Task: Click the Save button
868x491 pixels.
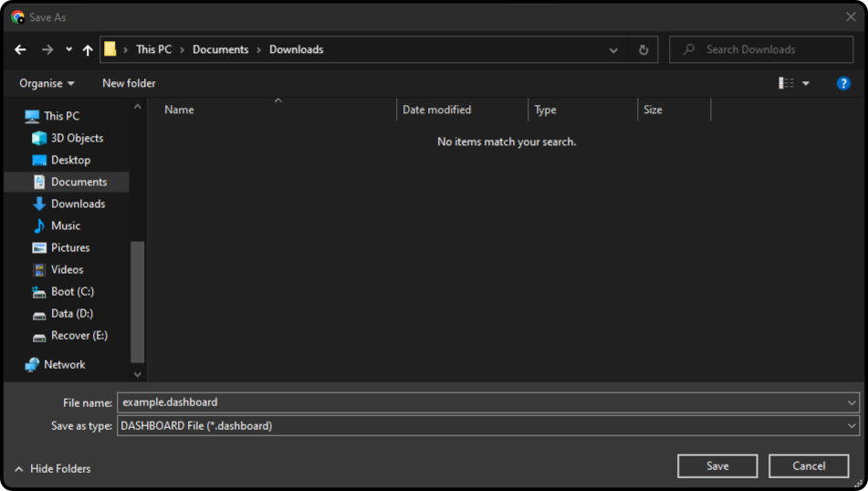Action: pyautogui.click(x=717, y=466)
